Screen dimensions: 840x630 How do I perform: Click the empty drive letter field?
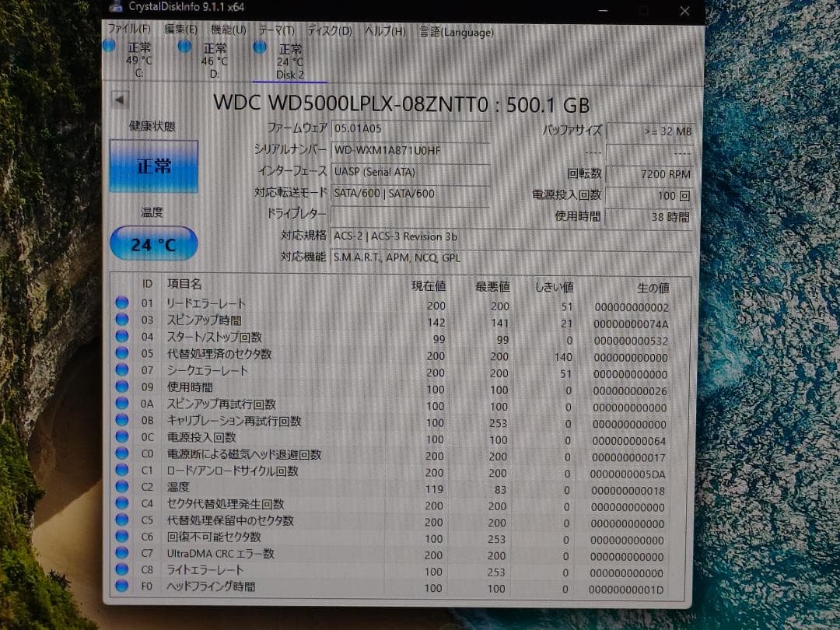click(x=411, y=215)
